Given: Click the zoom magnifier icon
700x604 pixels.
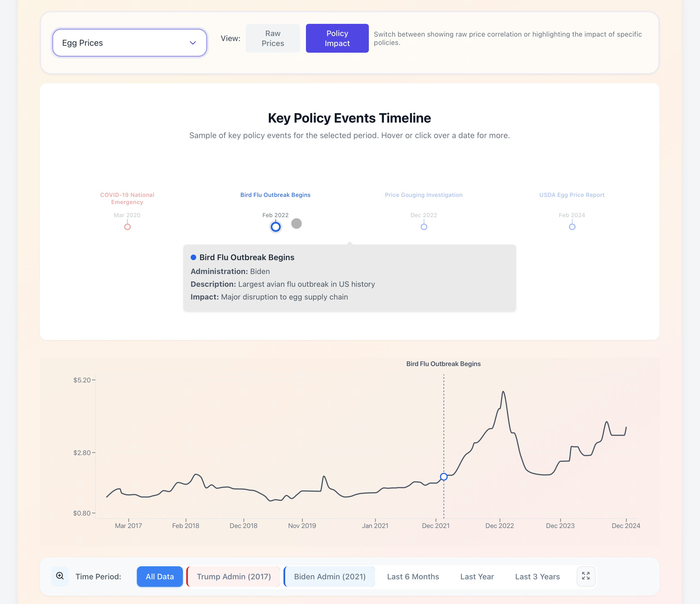Looking at the screenshot, I should point(60,576).
